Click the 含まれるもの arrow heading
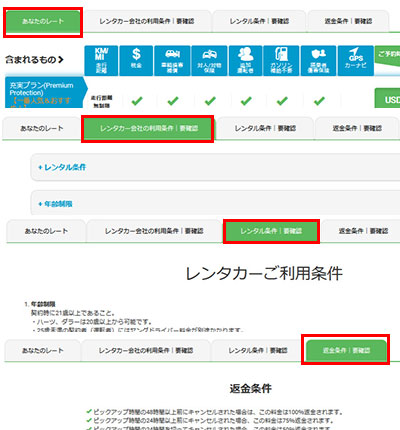Viewport: 400px width, 430px height. 35,60
